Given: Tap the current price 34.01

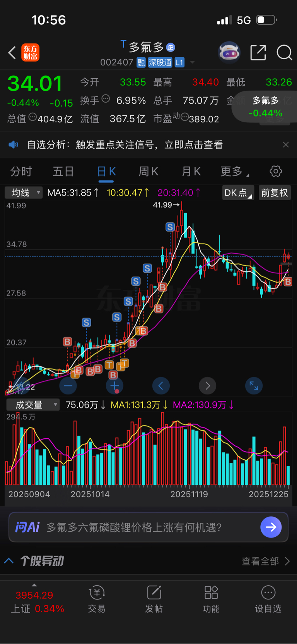Looking at the screenshot, I should pos(35,83).
